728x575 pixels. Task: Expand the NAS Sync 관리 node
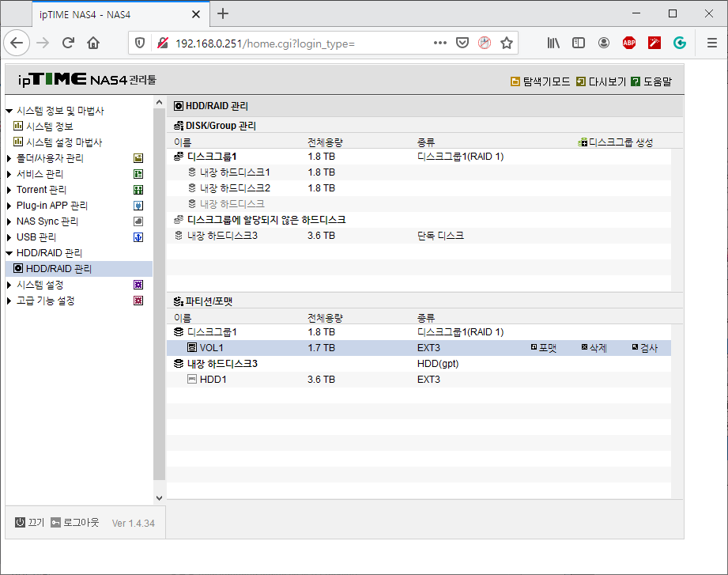pos(9,221)
